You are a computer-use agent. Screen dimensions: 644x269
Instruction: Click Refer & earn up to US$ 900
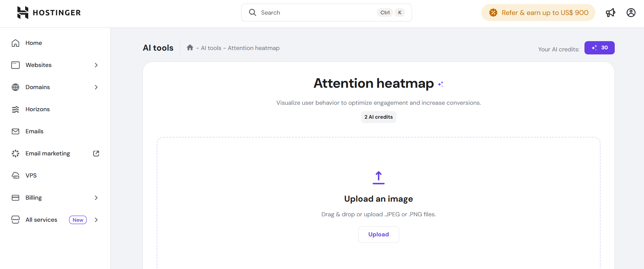point(538,13)
